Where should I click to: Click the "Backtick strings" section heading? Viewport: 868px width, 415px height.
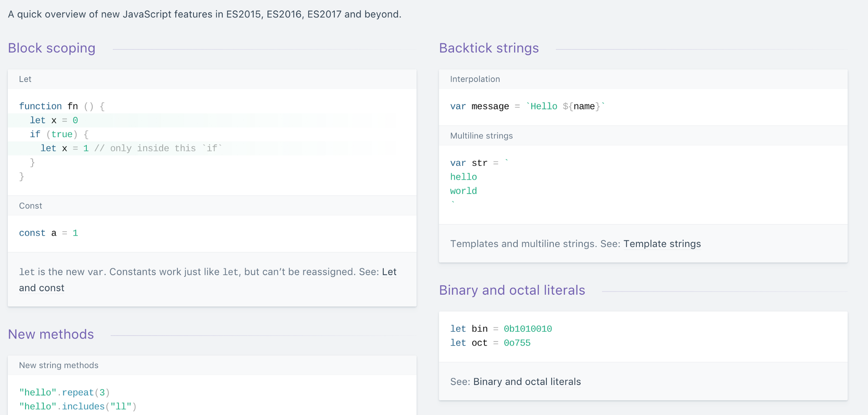(x=489, y=48)
